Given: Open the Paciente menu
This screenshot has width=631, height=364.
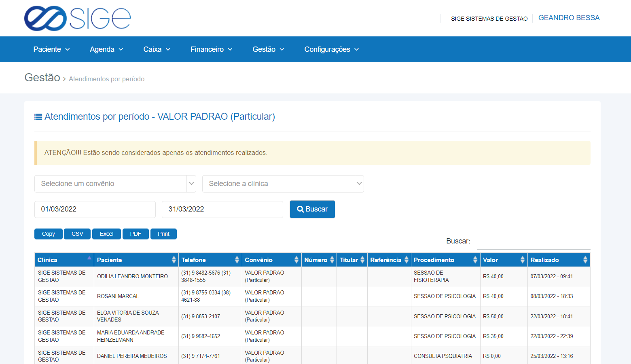Looking at the screenshot, I should point(51,49).
